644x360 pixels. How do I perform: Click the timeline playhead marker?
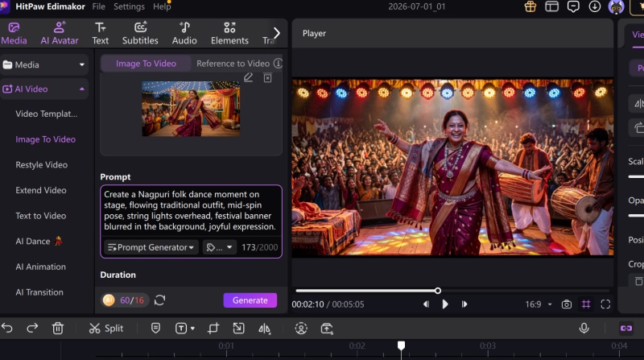point(401,346)
